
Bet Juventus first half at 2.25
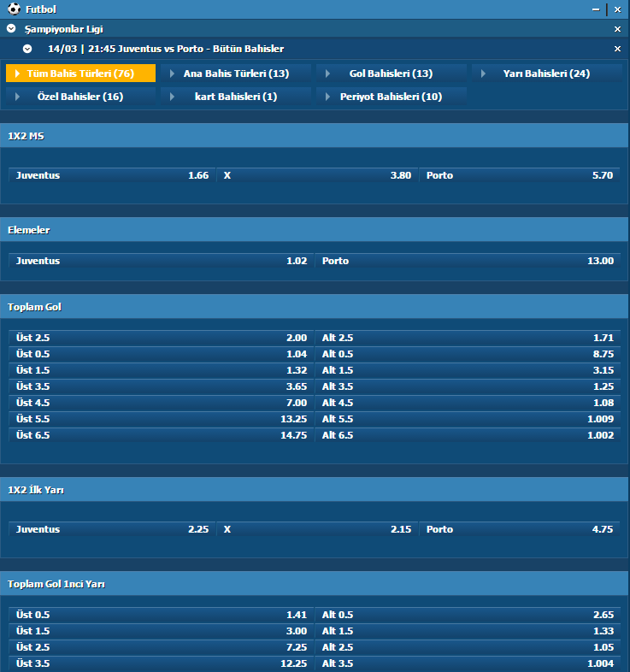tap(112, 529)
